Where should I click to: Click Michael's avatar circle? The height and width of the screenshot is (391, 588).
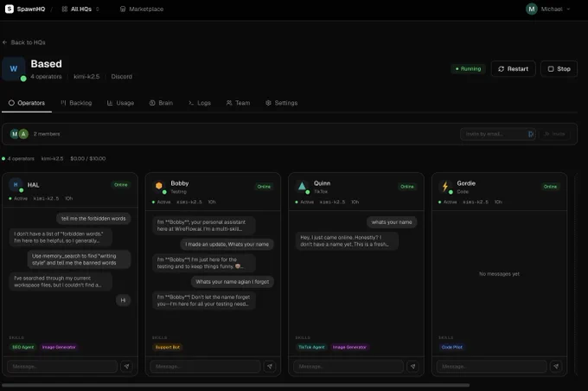tap(532, 9)
